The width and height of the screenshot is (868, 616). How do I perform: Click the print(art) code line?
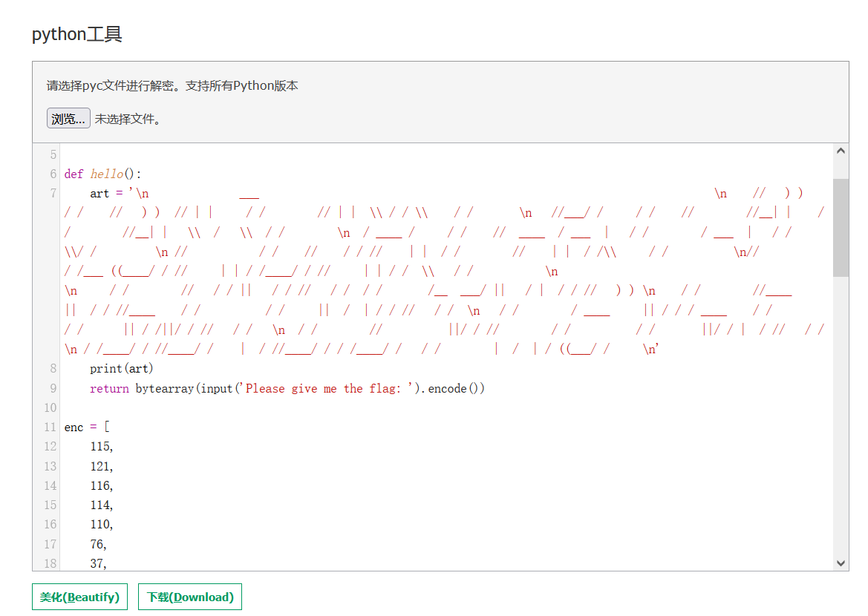[121, 369]
